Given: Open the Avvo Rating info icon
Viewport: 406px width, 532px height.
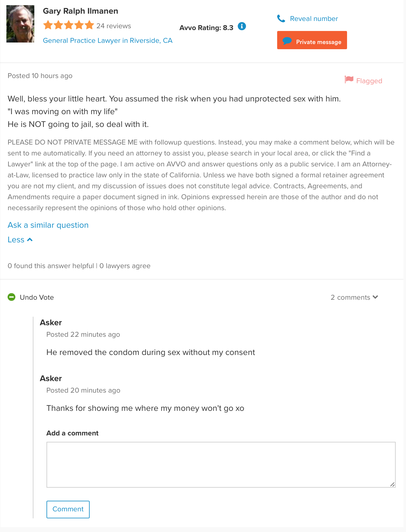Looking at the screenshot, I should pyautogui.click(x=242, y=26).
